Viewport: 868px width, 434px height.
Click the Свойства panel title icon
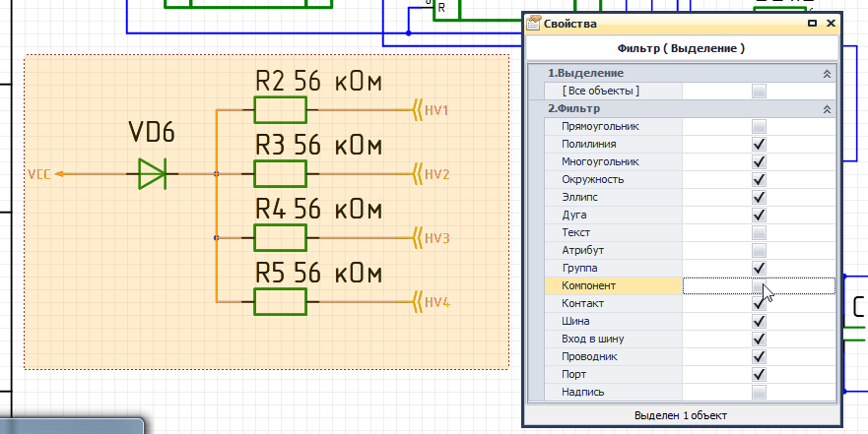coord(535,23)
